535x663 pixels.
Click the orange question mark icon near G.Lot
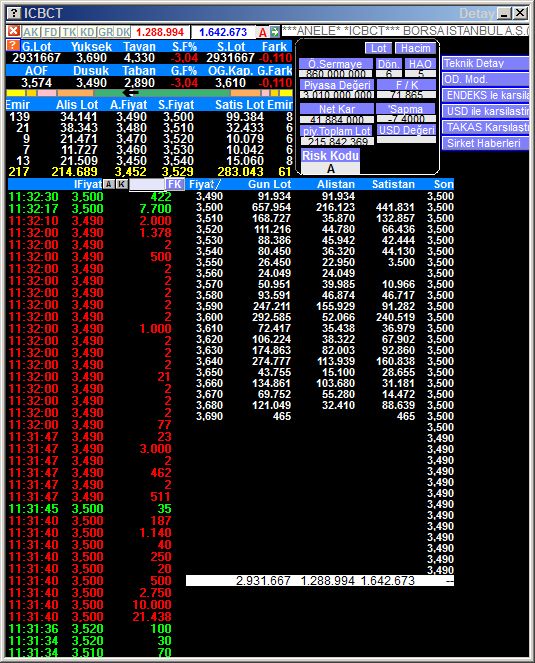point(13,45)
